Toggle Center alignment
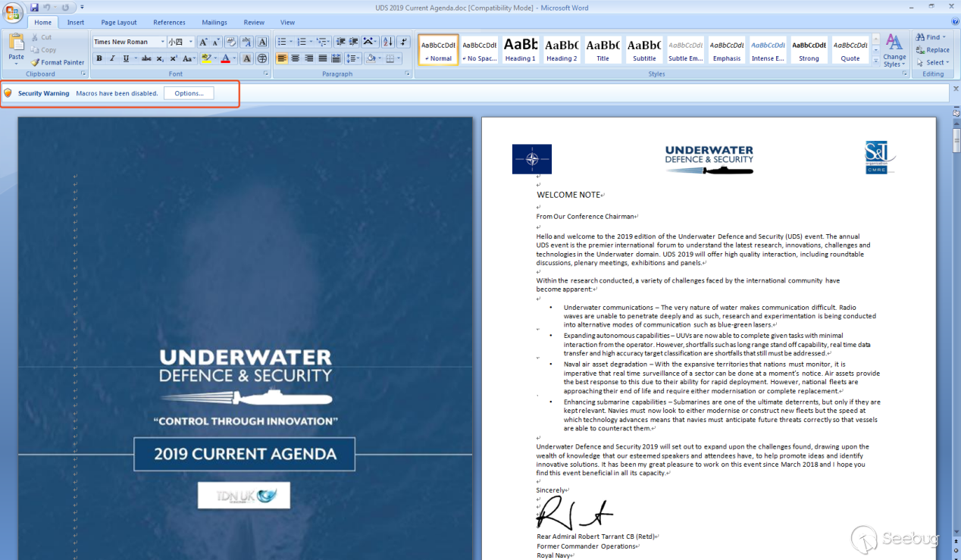961x560 pixels. [x=296, y=58]
